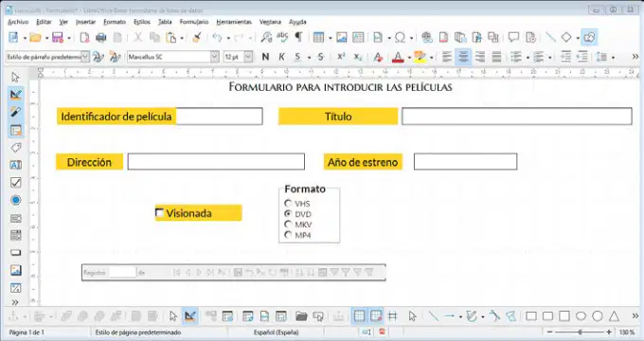Select the MKV format radio button

point(288,224)
